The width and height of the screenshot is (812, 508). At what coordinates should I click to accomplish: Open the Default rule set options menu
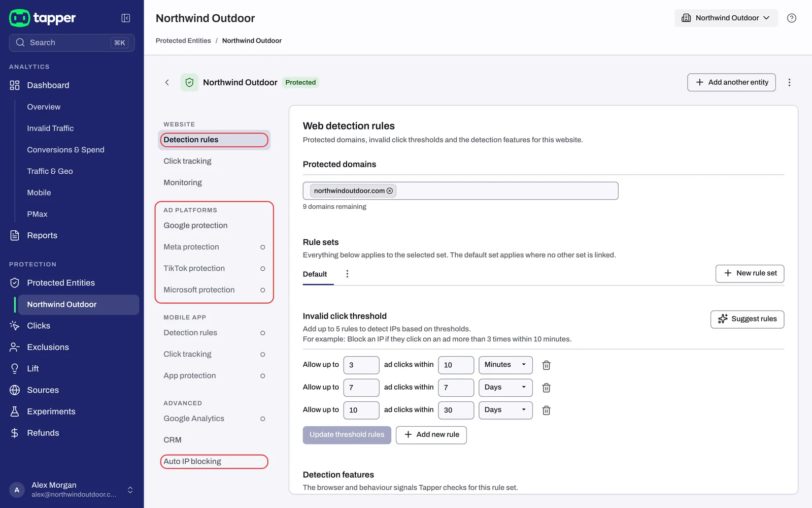[347, 274]
